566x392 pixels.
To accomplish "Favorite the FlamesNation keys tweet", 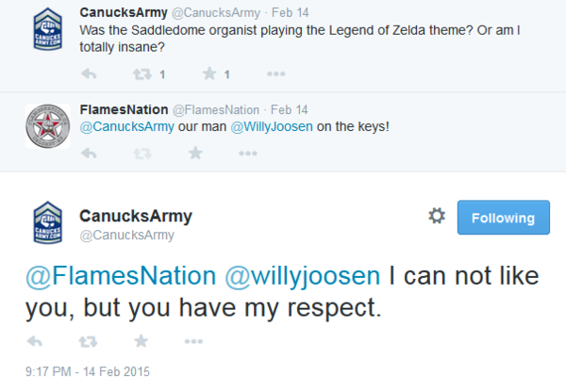I will coord(195,153).
